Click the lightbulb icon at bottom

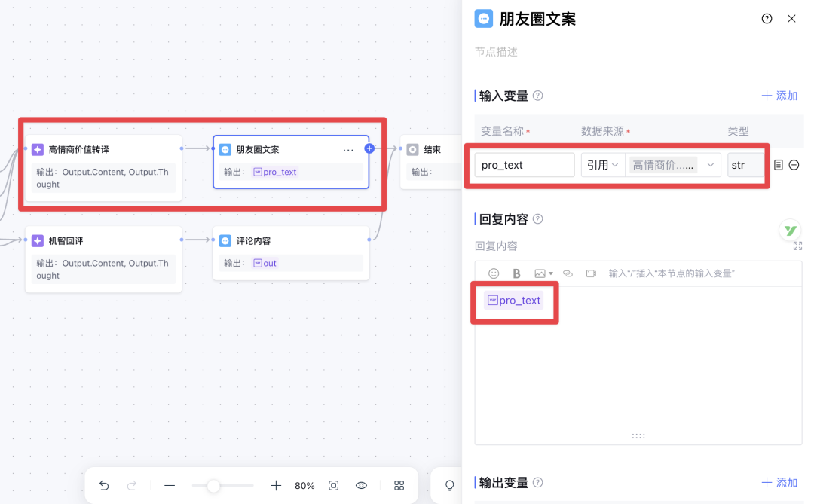pyautogui.click(x=450, y=486)
